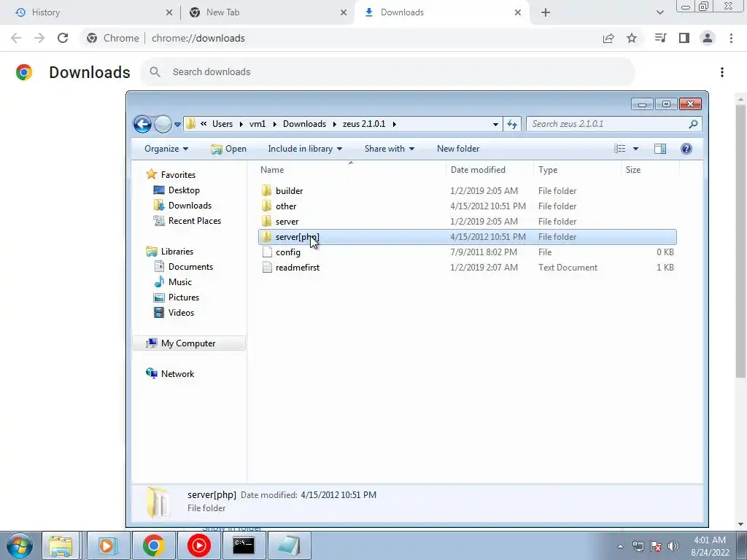
Task: Sort by the Size column header
Action: click(633, 169)
